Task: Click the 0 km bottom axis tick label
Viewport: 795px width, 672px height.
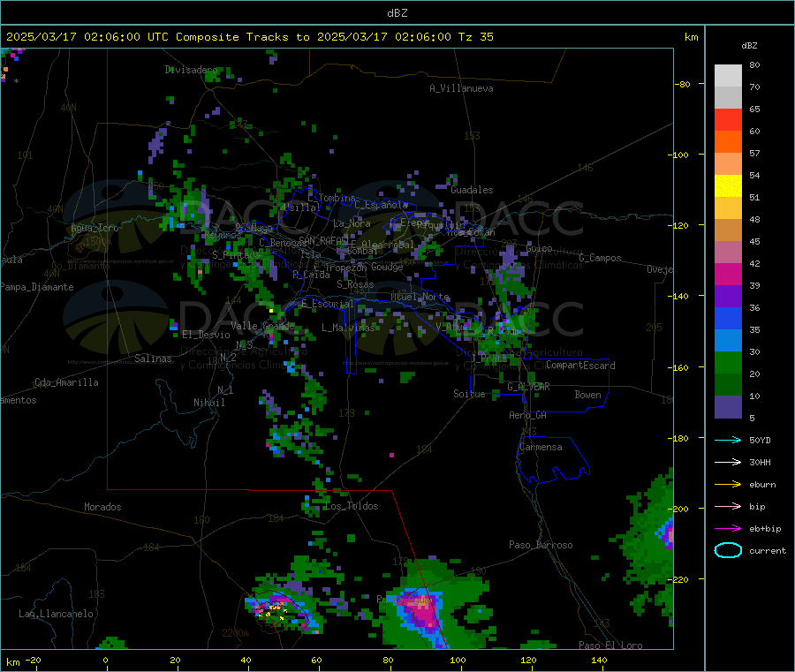Action: click(x=105, y=660)
